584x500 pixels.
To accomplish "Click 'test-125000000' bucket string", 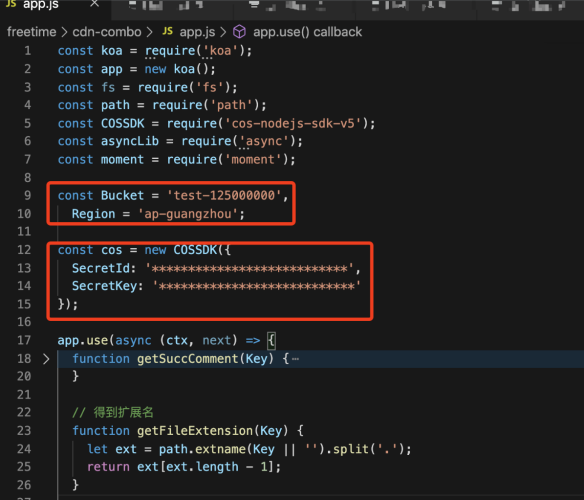I will point(224,195).
